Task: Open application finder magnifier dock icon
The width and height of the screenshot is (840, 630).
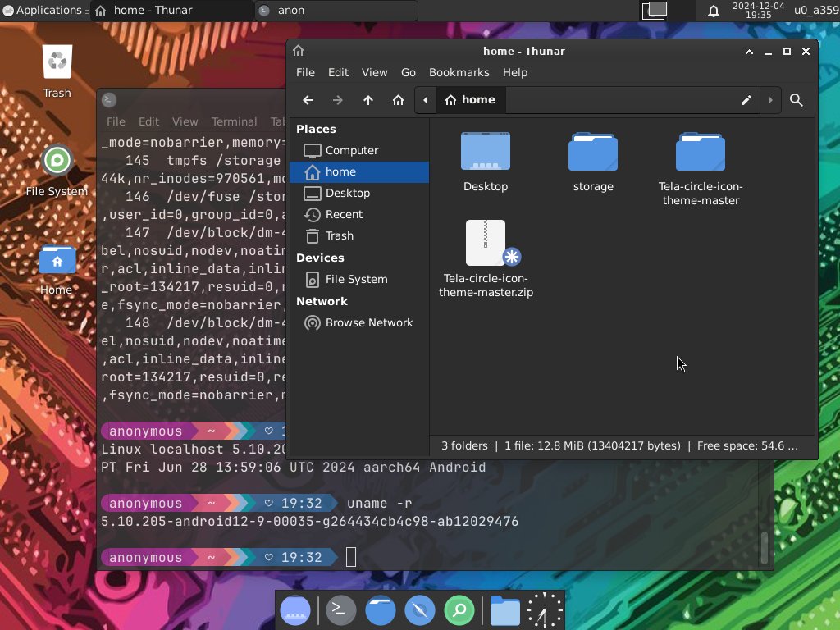Action: pos(459,610)
